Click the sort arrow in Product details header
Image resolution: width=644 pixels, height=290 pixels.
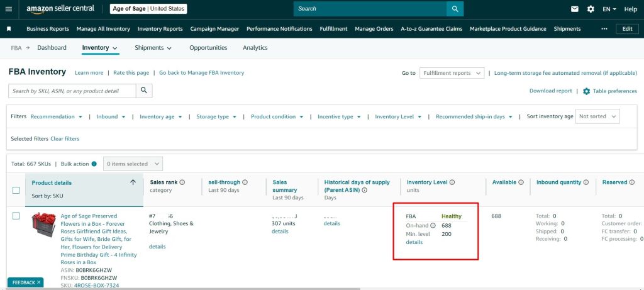click(x=133, y=182)
